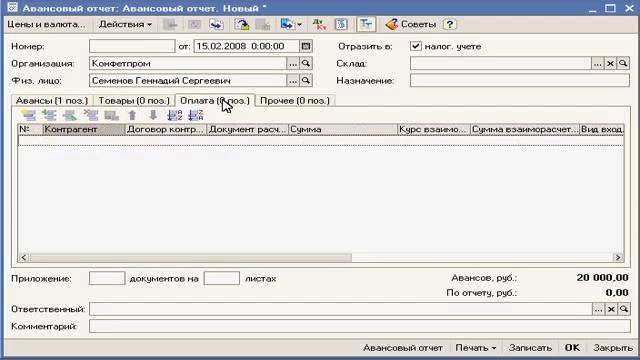Click scrollbar right arrow in table
Viewport: 640px width, 360px height.
click(618, 258)
